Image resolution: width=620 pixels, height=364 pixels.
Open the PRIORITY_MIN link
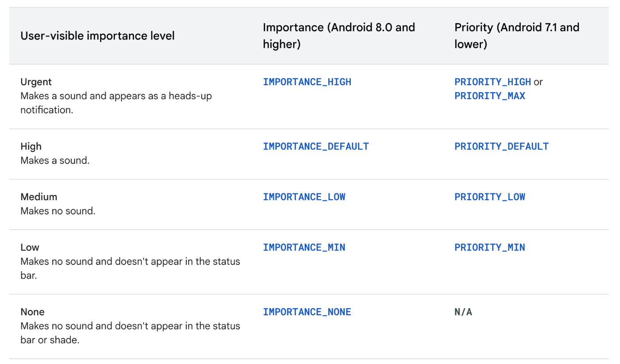(x=490, y=248)
